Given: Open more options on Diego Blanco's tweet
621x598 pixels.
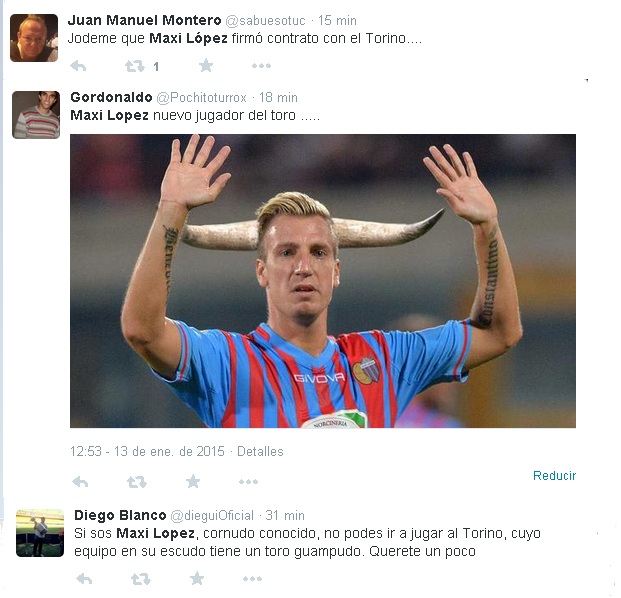Looking at the screenshot, I should 253,579.
